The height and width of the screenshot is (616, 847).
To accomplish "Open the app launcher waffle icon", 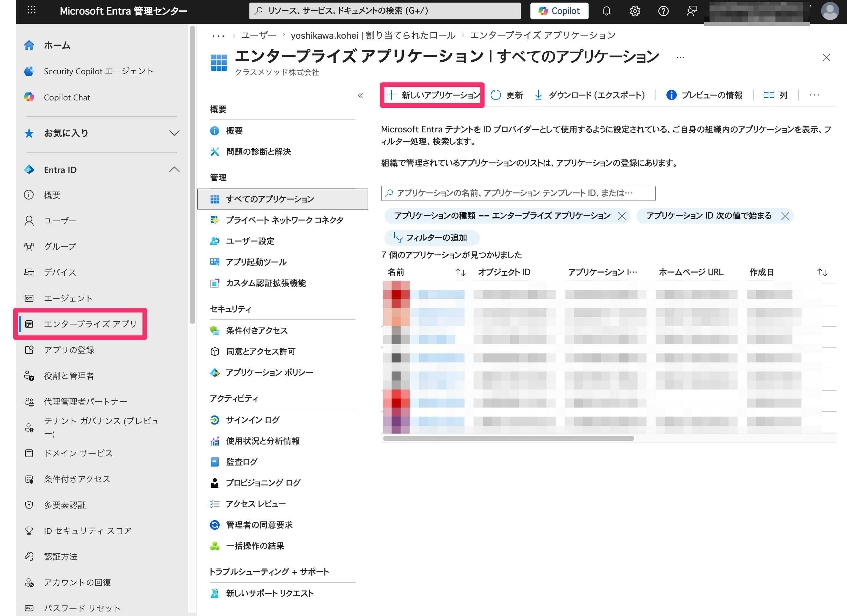I will [x=32, y=10].
